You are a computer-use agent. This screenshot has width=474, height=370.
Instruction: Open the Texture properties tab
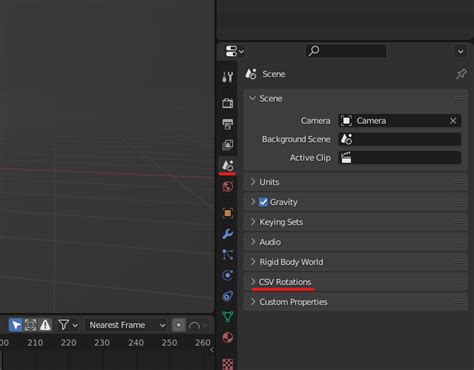tap(228, 364)
